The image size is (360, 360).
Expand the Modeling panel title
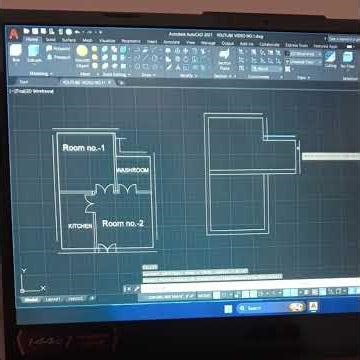tap(41, 73)
